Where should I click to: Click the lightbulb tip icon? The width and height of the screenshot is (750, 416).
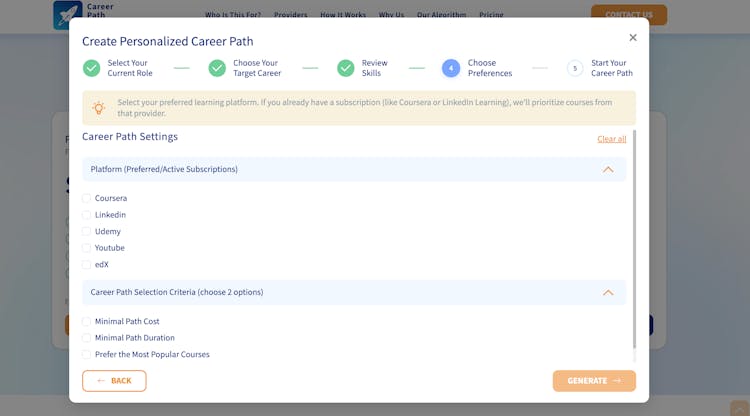point(98,108)
